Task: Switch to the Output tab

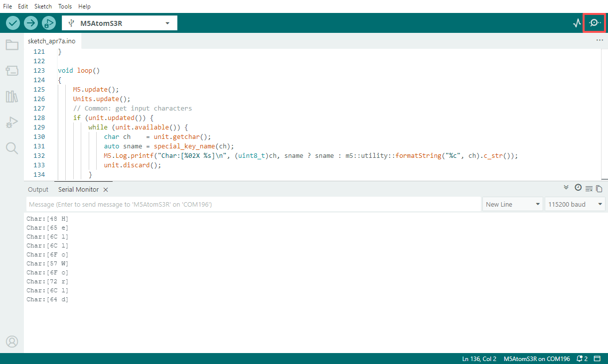Action: 38,189
